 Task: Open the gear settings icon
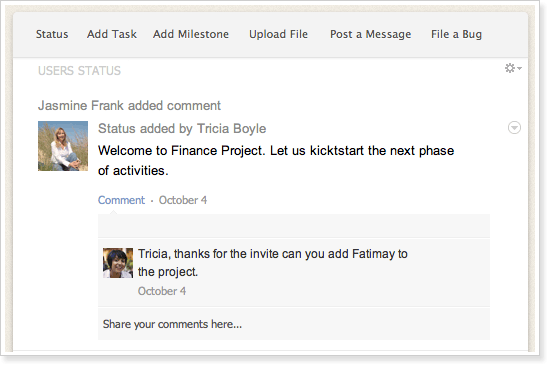click(510, 68)
